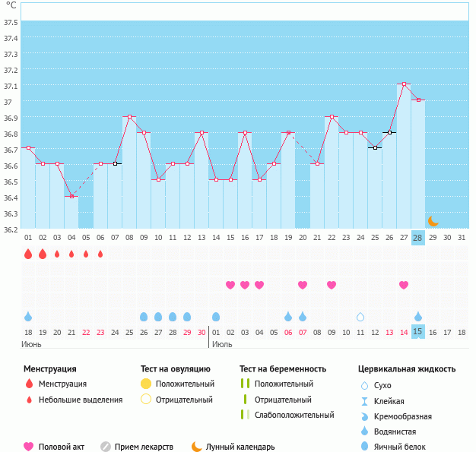
Task: Select the highlighted date 15 in July
Action: click(417, 332)
